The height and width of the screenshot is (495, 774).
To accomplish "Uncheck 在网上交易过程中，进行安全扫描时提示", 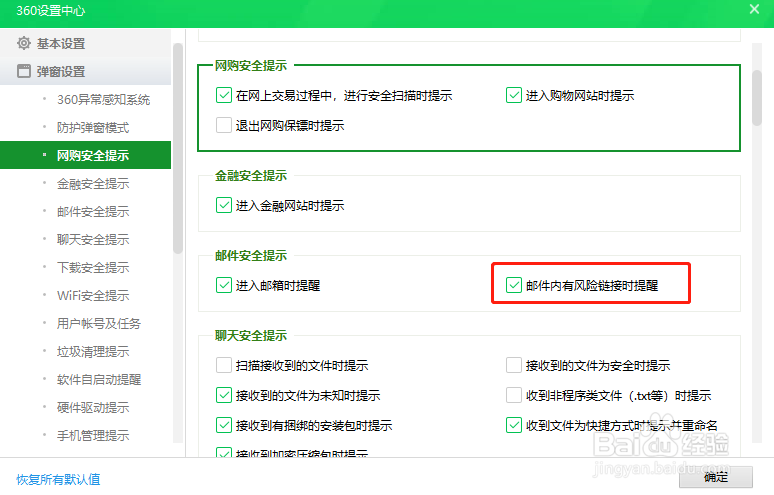I will click(224, 95).
